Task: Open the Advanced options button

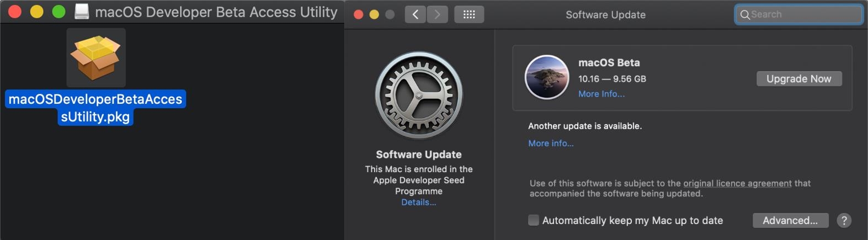Action: tap(790, 220)
